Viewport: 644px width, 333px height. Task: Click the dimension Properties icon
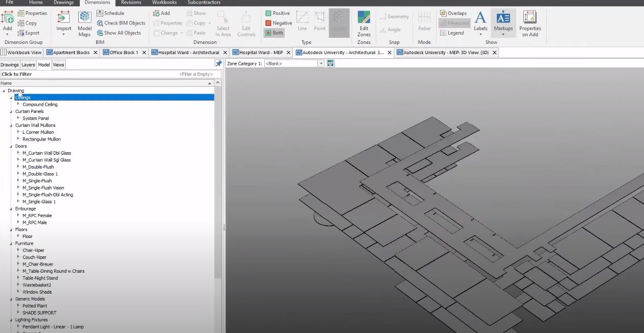(157, 23)
